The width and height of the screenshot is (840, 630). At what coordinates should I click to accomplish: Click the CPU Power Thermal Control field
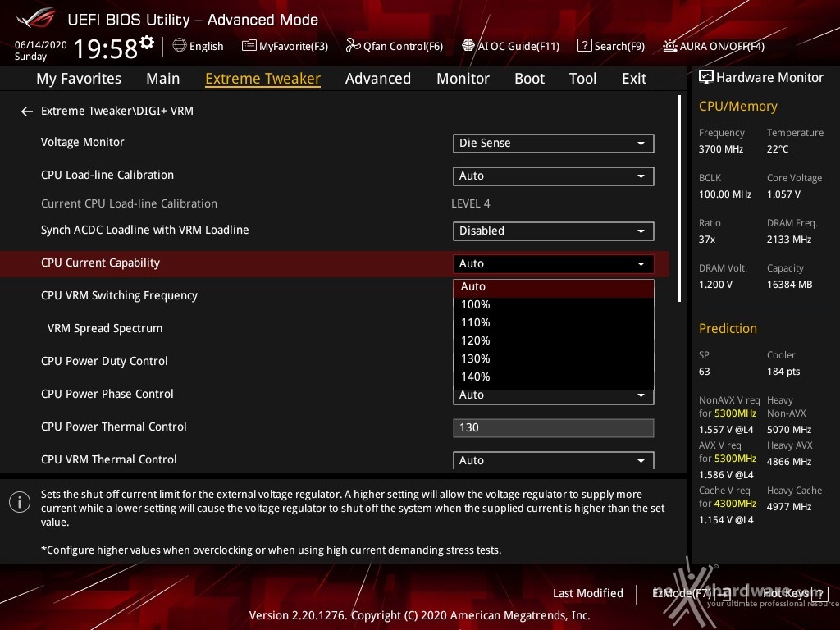(554, 428)
